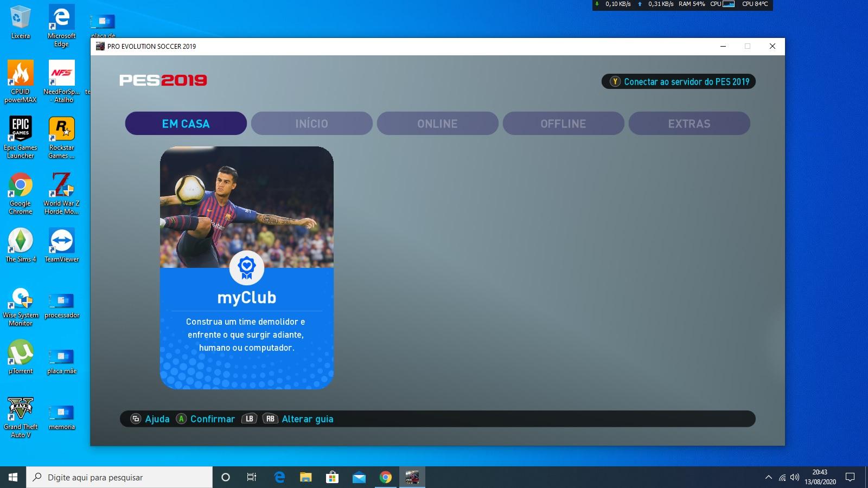Launch Grand Theft Auto V desktop icon
The image size is (868, 488).
(x=21, y=418)
